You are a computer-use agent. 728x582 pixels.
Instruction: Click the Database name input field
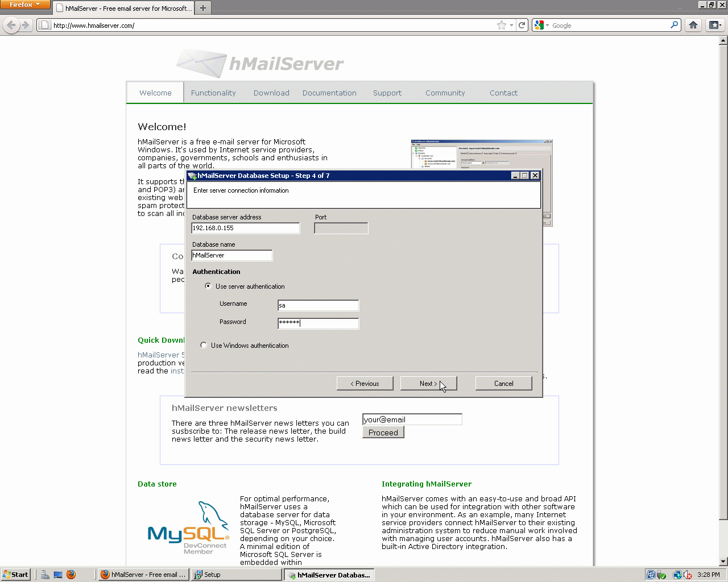tap(232, 255)
